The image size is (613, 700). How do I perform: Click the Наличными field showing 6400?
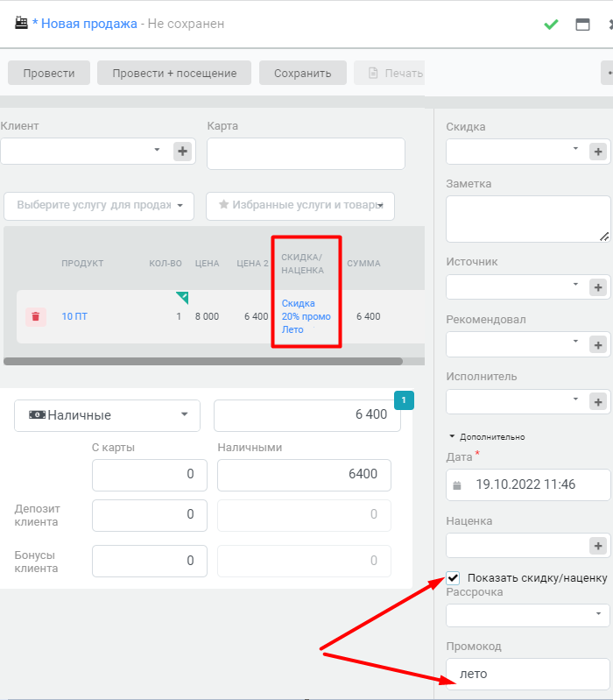(x=304, y=475)
